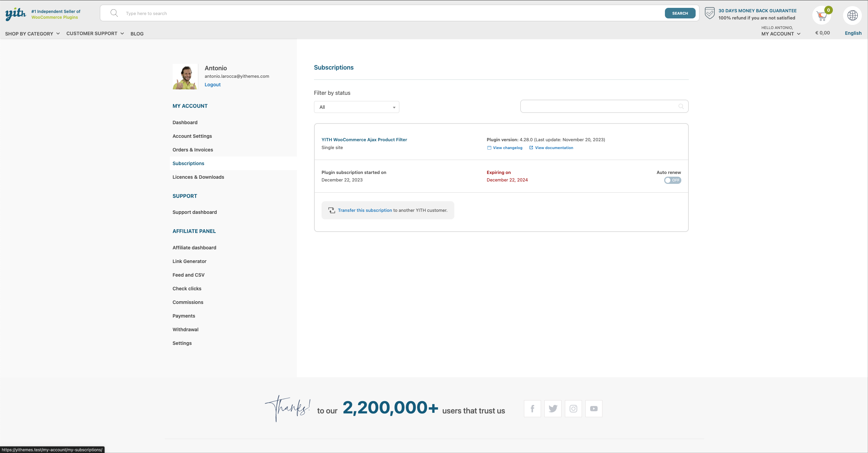Open Feed and CSV

(x=188, y=275)
